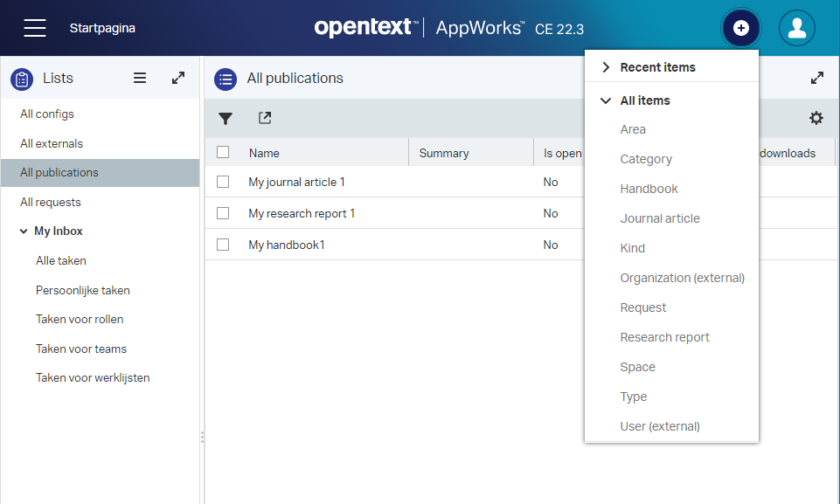Choose Journal article from the create menu
This screenshot has width=840, height=504.
[x=659, y=218]
